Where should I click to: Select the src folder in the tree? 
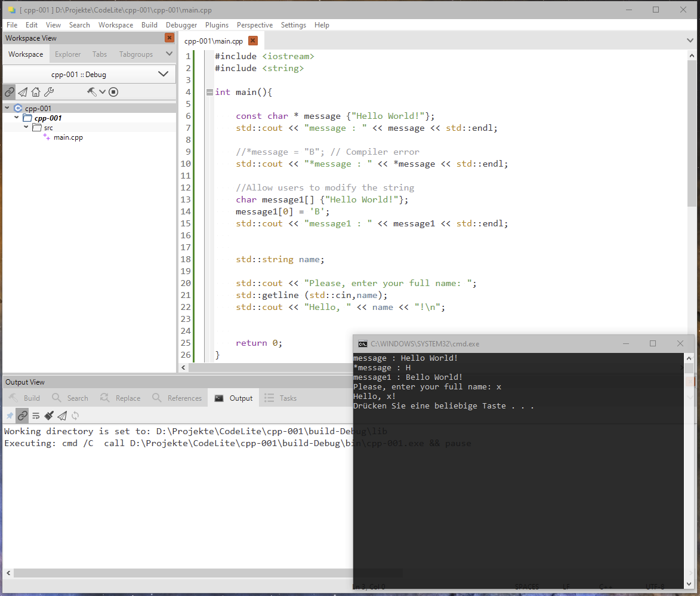tap(48, 128)
